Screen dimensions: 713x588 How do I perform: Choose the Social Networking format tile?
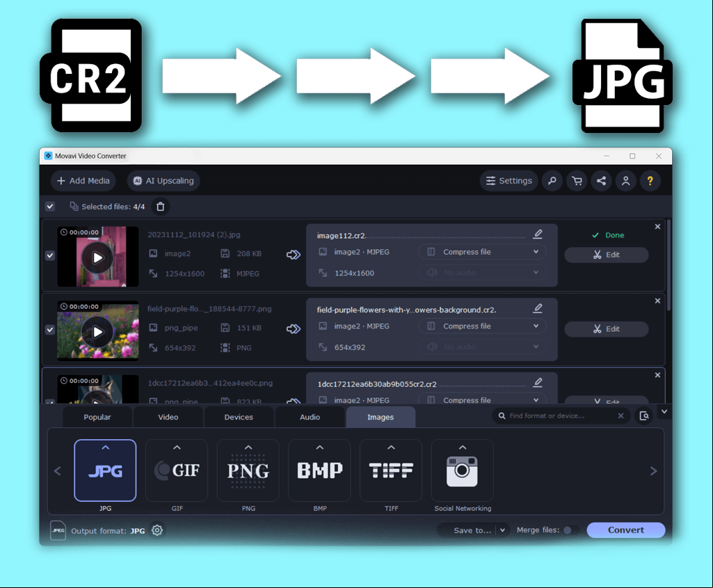point(463,470)
